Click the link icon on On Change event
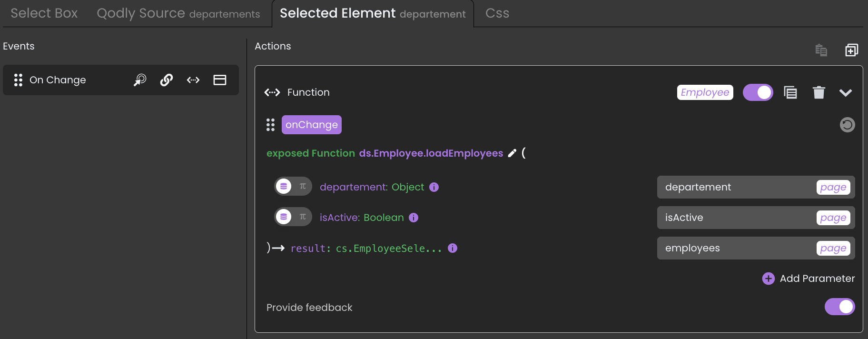The height and width of the screenshot is (339, 868). coord(167,80)
